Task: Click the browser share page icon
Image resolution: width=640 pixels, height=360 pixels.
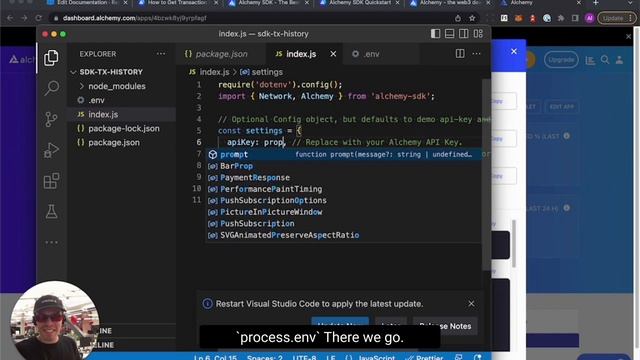Action: tap(458, 18)
